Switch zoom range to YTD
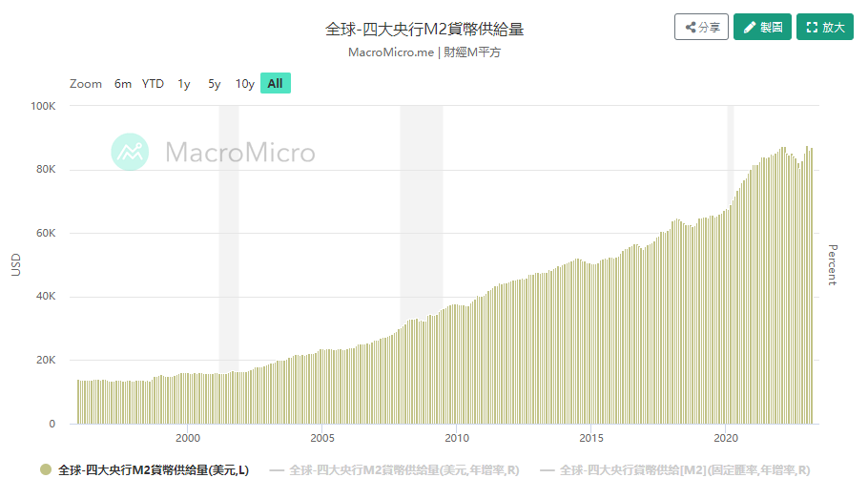This screenshot has height=499, width=868. 153,84
